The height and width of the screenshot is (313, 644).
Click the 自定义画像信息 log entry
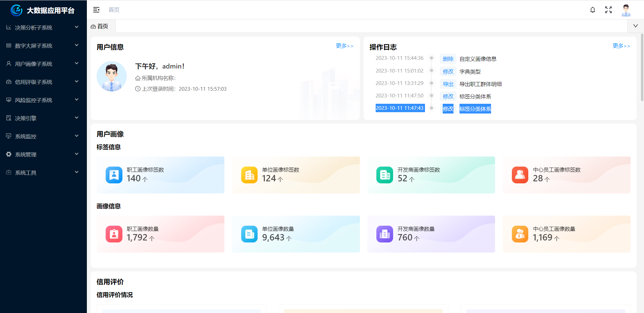tap(478, 59)
